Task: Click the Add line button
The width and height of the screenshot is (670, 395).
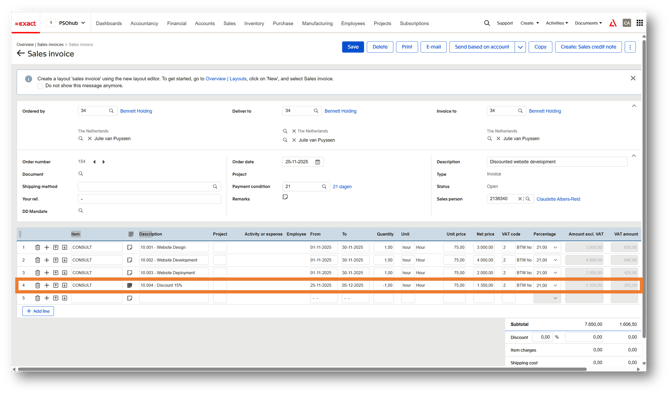Action: (x=38, y=311)
